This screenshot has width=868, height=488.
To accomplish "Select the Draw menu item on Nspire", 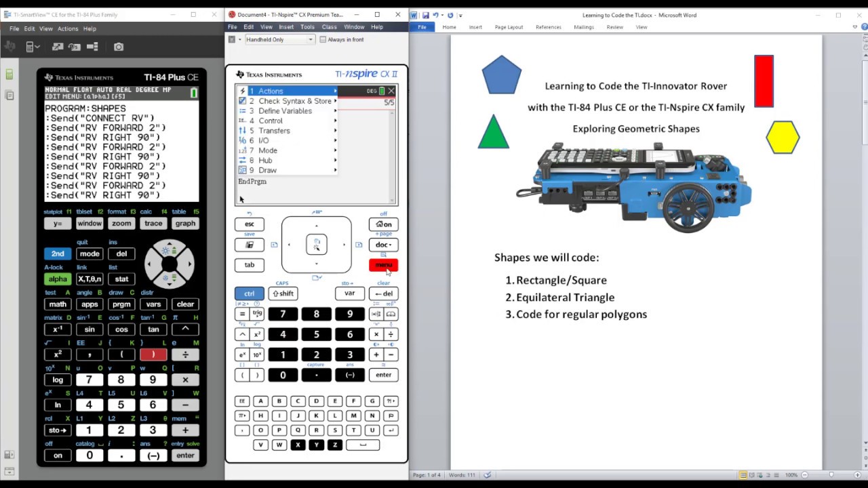I will [x=287, y=170].
